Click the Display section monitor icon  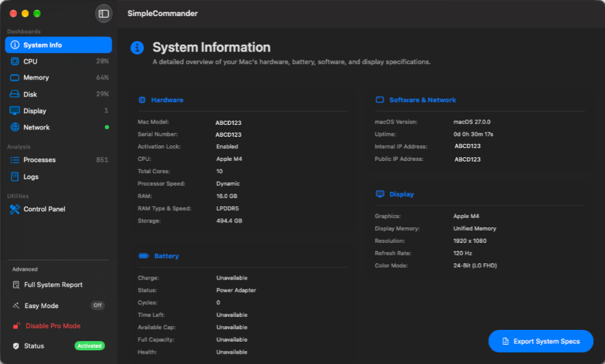point(380,194)
